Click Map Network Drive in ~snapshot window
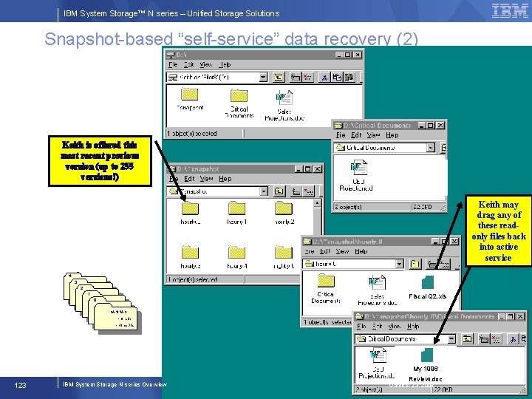The image size is (532, 399). click(296, 191)
